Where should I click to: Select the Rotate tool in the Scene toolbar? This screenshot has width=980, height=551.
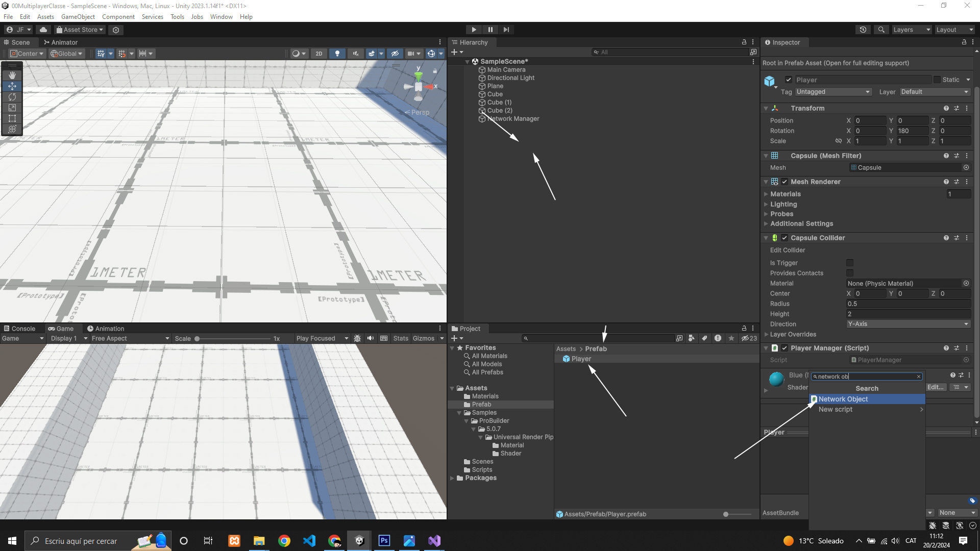coord(12,97)
